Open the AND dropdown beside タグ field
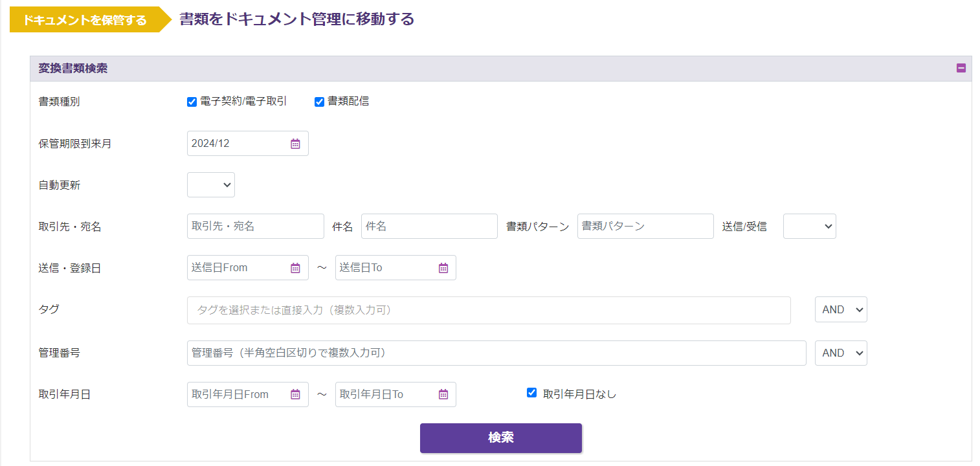Viewport: 980px width, 466px height. click(x=840, y=310)
